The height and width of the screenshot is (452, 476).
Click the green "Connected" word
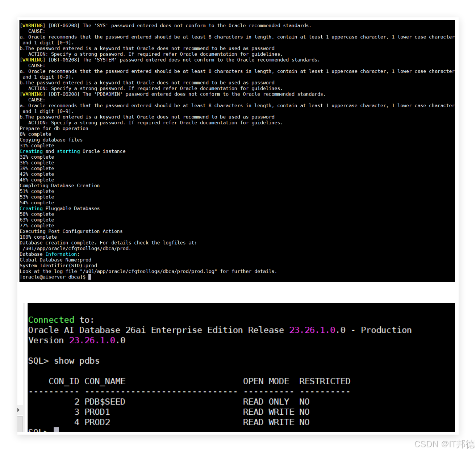pyautogui.click(x=51, y=320)
